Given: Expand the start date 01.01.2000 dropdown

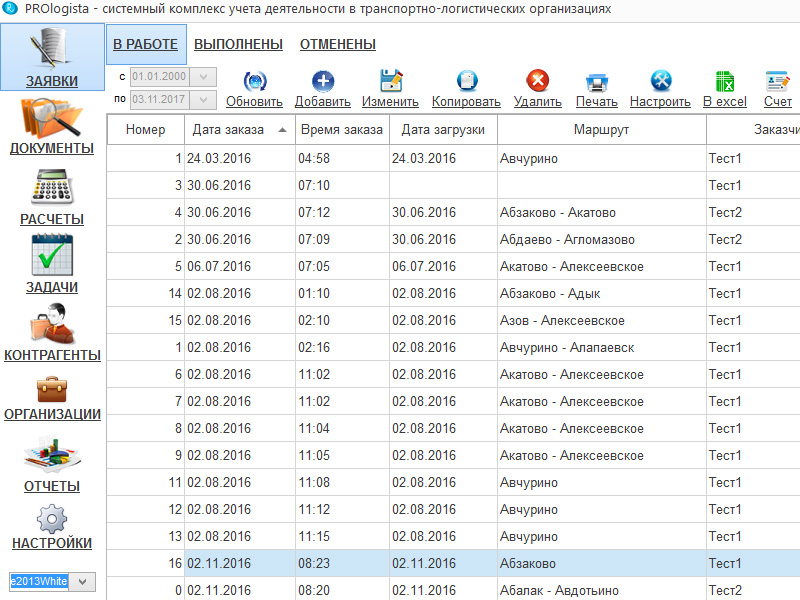Looking at the screenshot, I should (x=204, y=77).
